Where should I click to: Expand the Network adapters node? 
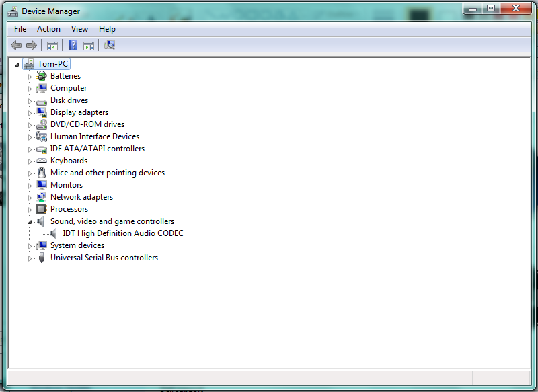(x=30, y=198)
